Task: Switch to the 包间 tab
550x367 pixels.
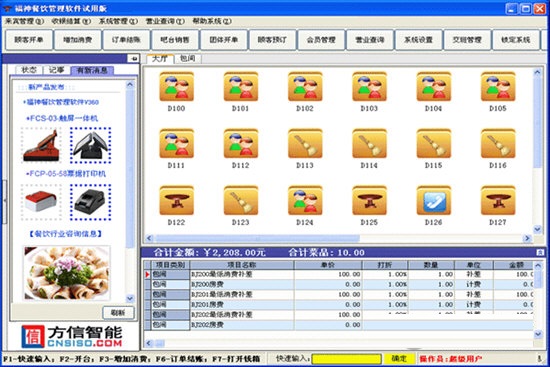Action: (187, 59)
